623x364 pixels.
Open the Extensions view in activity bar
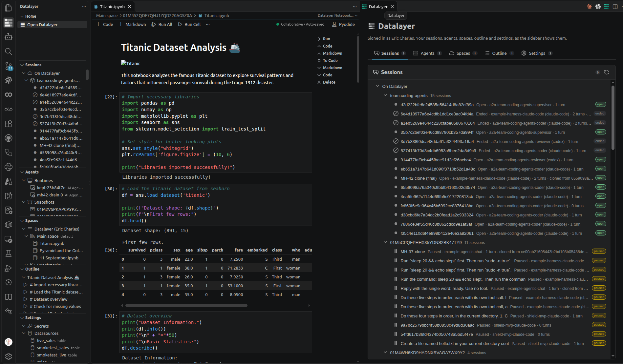(9, 124)
